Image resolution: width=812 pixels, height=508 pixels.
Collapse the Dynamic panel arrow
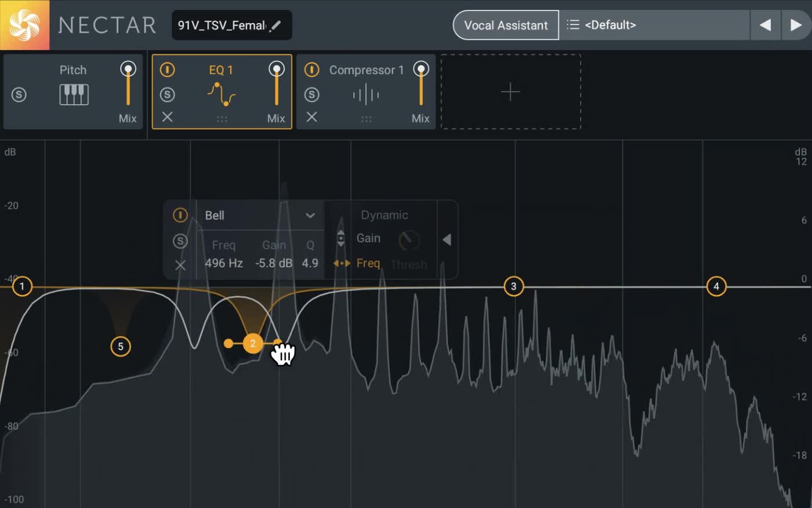click(447, 240)
